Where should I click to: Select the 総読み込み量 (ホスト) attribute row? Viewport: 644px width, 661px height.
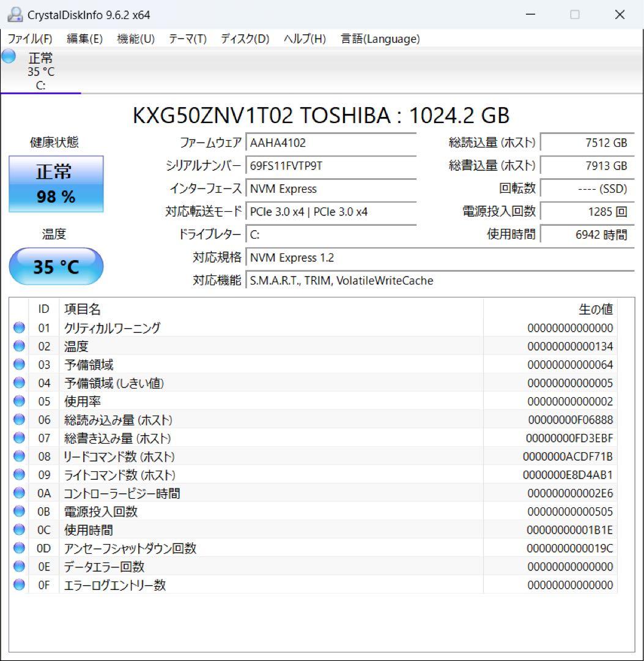click(245, 419)
